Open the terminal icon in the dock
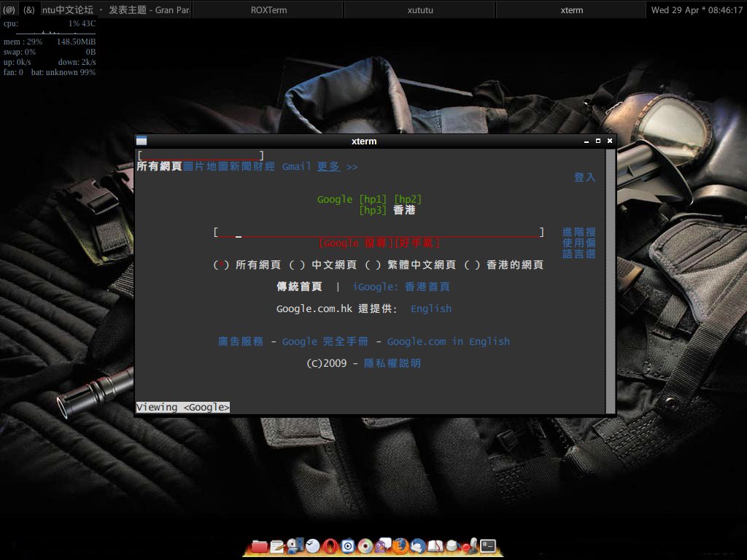Screen dimensions: 747x560 click(488, 545)
